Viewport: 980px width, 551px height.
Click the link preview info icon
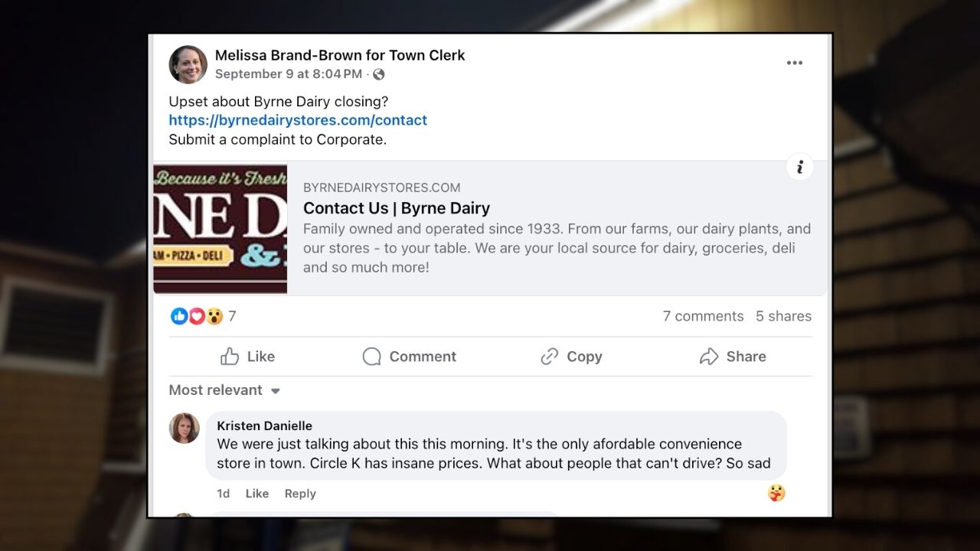(x=799, y=167)
